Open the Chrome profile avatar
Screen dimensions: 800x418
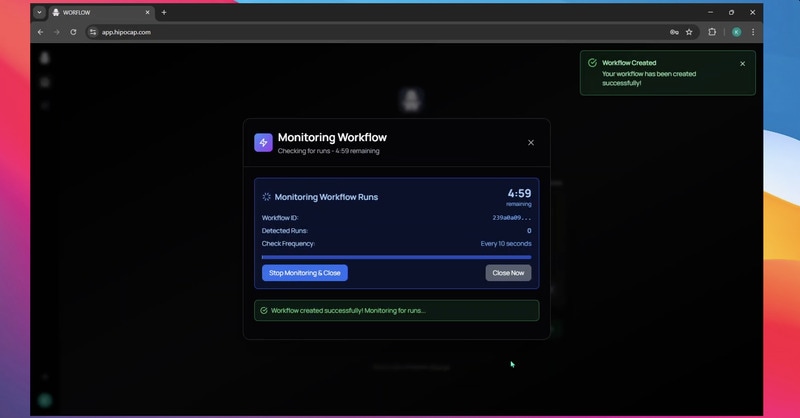click(736, 32)
